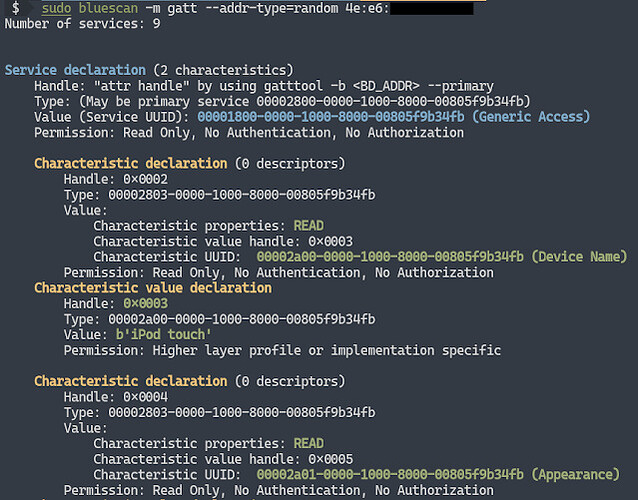Image resolution: width=638 pixels, height=500 pixels.
Task: Select the blue "Service declaration" heading
Action: (75, 70)
